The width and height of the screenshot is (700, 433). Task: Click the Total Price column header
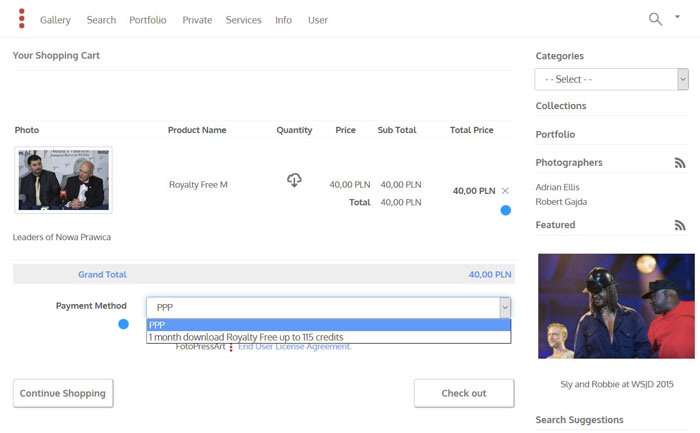(x=471, y=130)
